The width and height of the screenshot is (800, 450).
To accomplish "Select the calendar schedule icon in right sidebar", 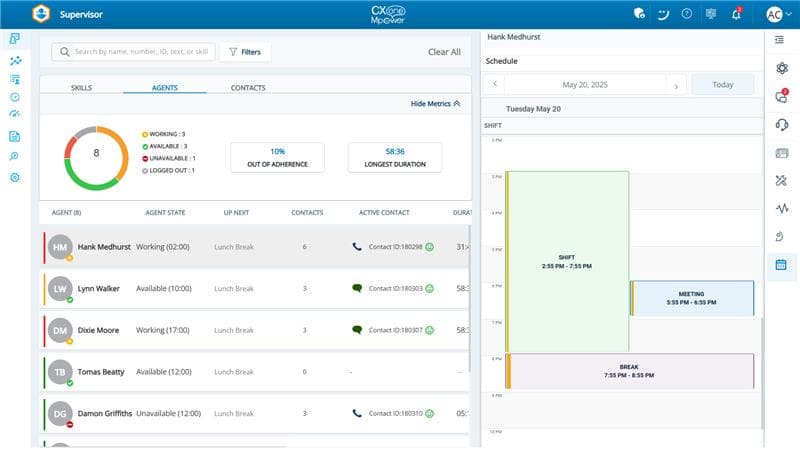I will (x=782, y=265).
